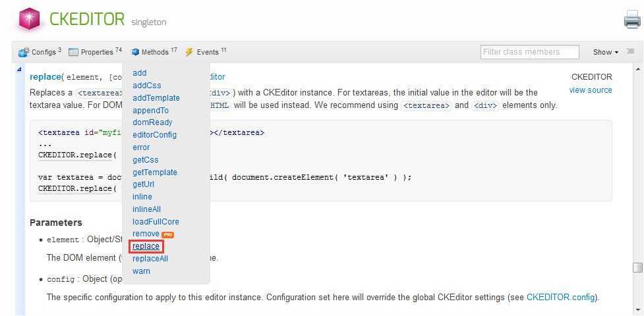Select replace in the Methods list
Viewport: 644px width, 316px height.
[146, 246]
